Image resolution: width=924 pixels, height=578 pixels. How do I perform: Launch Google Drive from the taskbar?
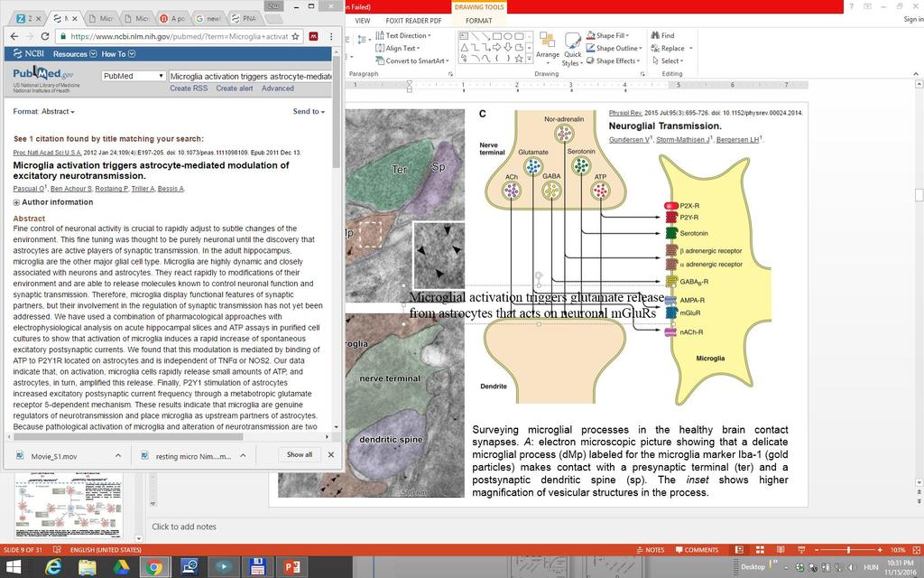pos(121,567)
